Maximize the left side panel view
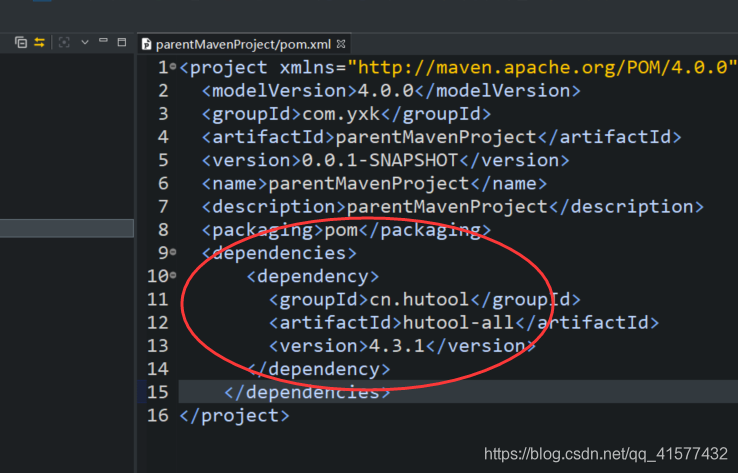The width and height of the screenshot is (738, 473). pyautogui.click(x=122, y=42)
